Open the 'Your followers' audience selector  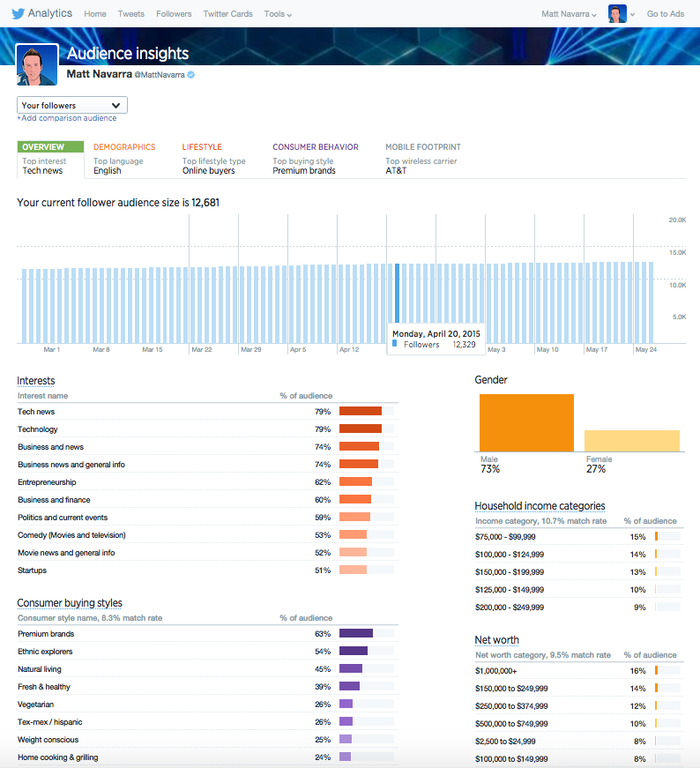pos(72,105)
